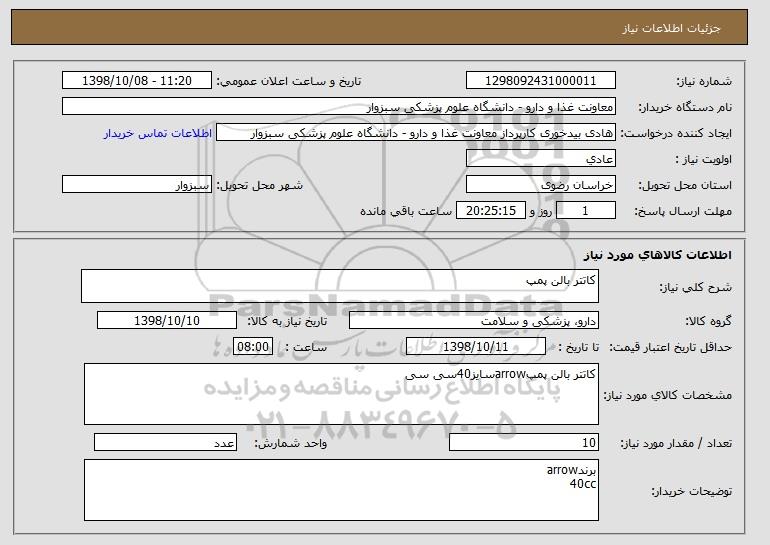The width and height of the screenshot is (770, 545).
Task: Click the remaining days field showing 1
Action: 585,211
